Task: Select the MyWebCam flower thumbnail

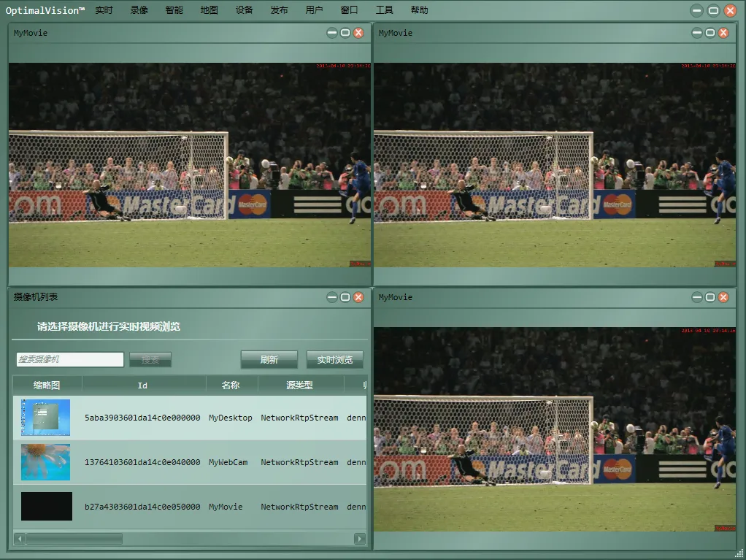Action: (46, 462)
